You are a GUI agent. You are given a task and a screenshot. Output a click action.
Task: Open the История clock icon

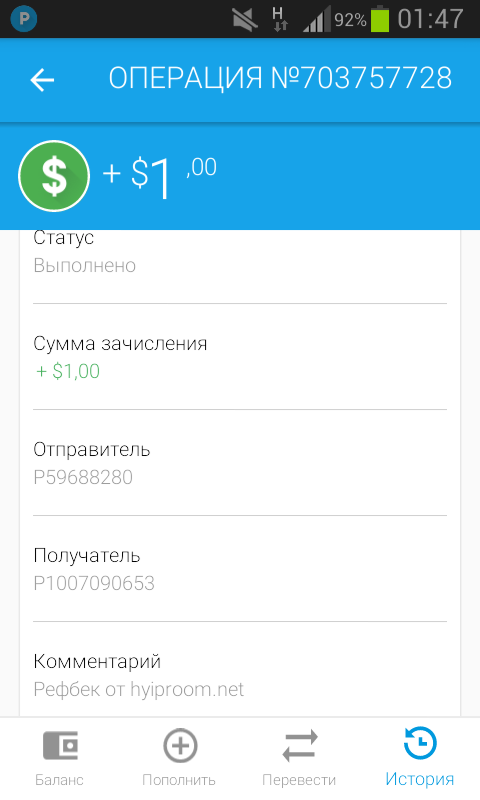click(420, 743)
